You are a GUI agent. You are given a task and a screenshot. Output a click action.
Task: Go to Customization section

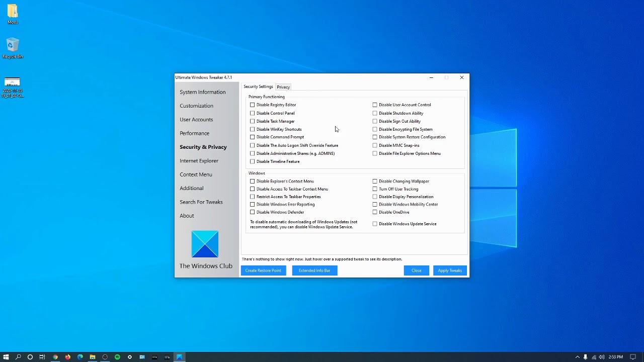tap(197, 106)
